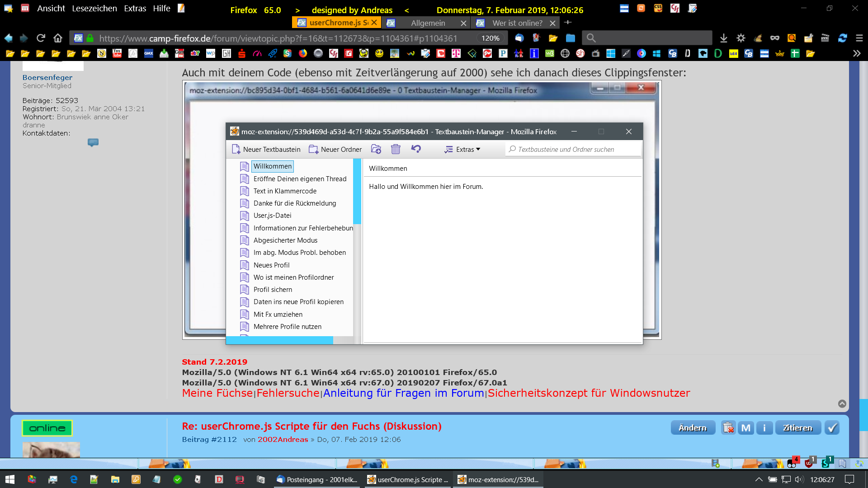868x488 pixels.
Task: Click the undo arrow in Textbaustein-Manager toolbar
Action: [x=416, y=149]
